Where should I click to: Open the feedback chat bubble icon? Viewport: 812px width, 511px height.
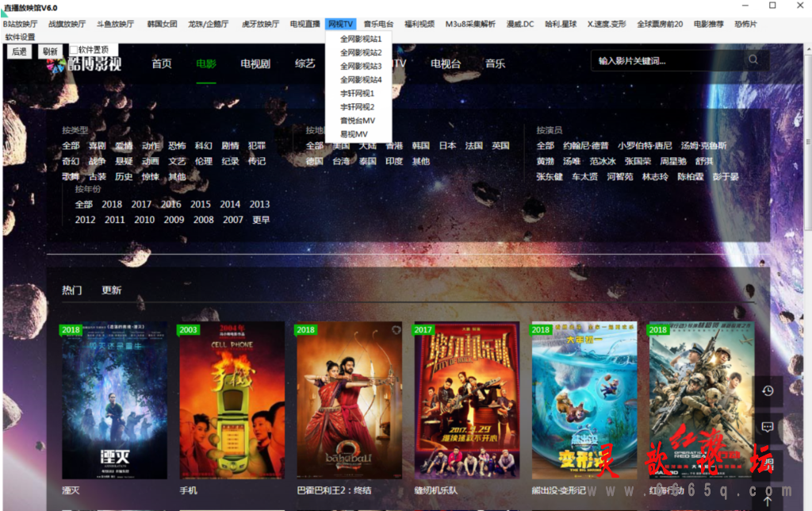pyautogui.click(x=768, y=427)
